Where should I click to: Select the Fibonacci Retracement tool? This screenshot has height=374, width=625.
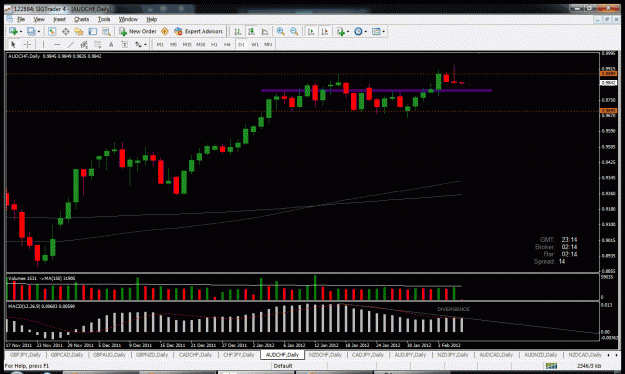coord(97,45)
